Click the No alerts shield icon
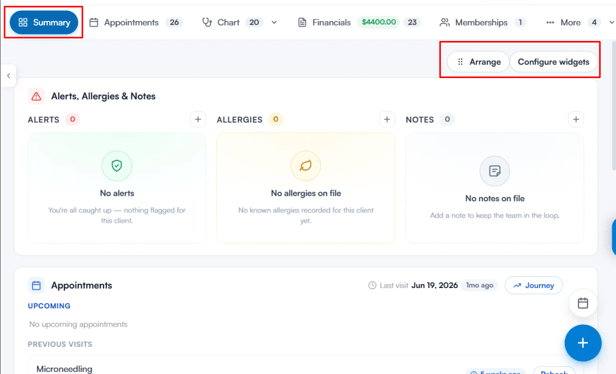Image resolution: width=616 pixels, height=374 pixels. (x=117, y=166)
